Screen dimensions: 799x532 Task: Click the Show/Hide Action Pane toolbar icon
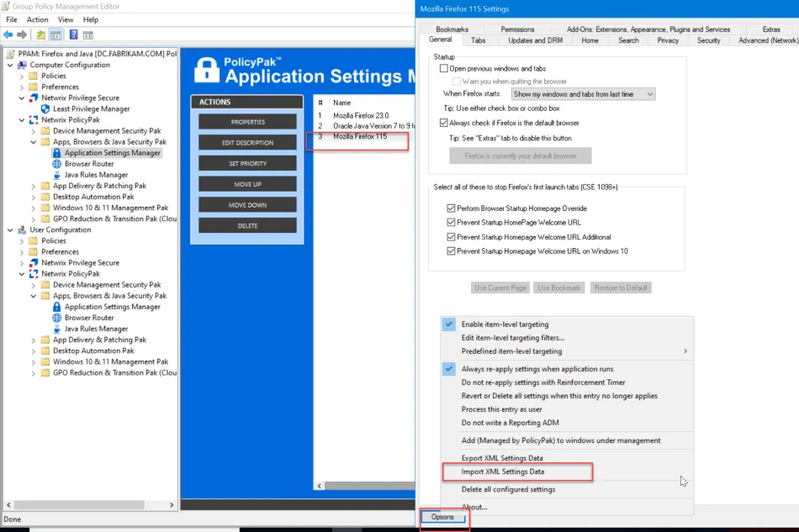[x=88, y=34]
